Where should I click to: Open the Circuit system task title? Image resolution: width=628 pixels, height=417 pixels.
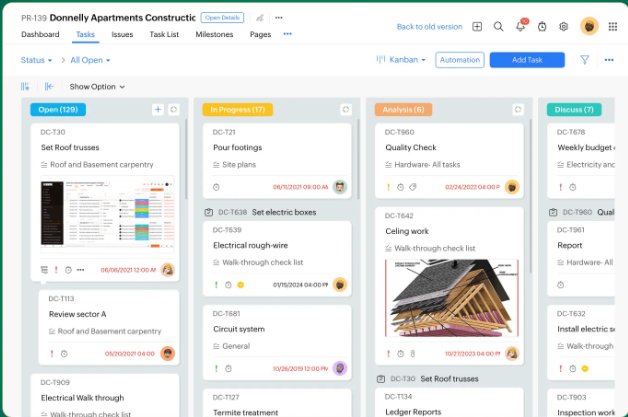239,329
